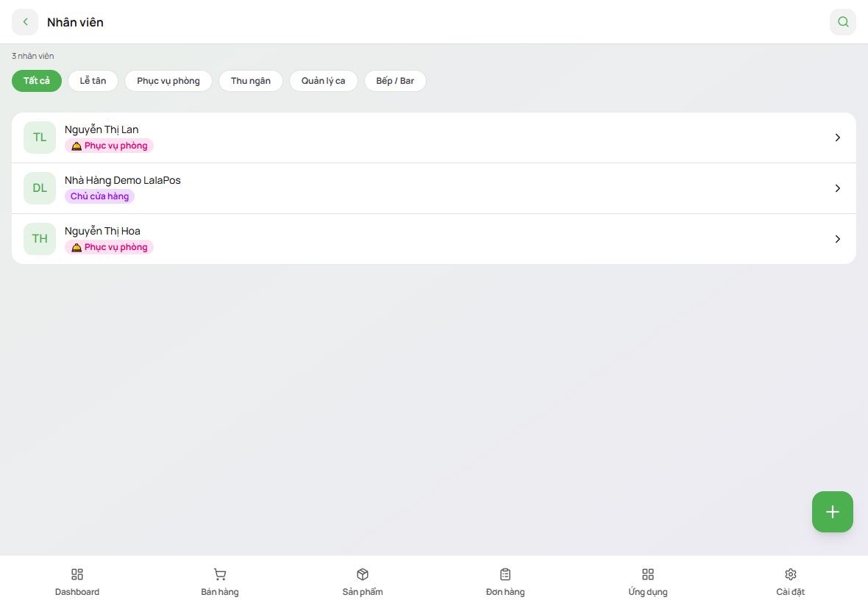
Task: Click the Ứng dụng navigation label
Action: click(647, 592)
